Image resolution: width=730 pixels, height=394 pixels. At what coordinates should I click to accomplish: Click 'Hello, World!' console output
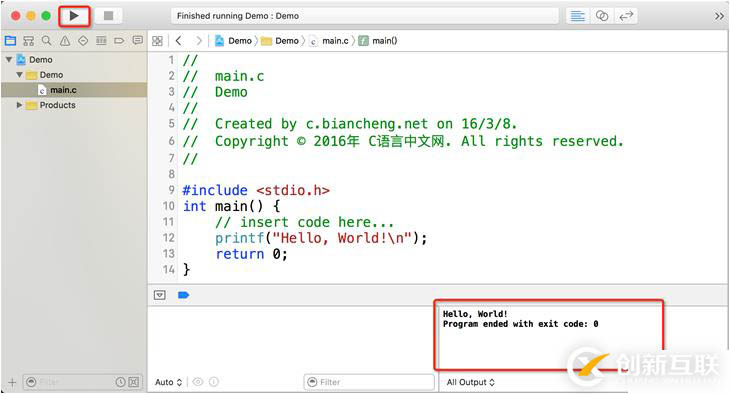(475, 314)
